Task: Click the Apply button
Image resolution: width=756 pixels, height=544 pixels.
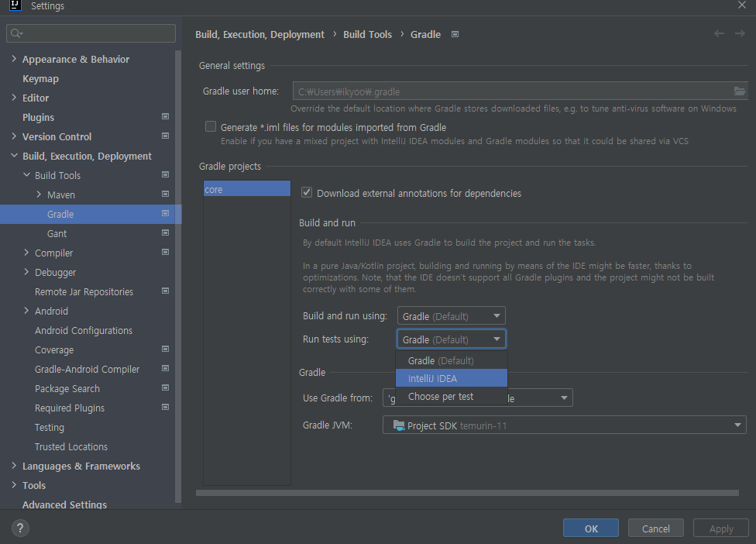Action: (721, 528)
